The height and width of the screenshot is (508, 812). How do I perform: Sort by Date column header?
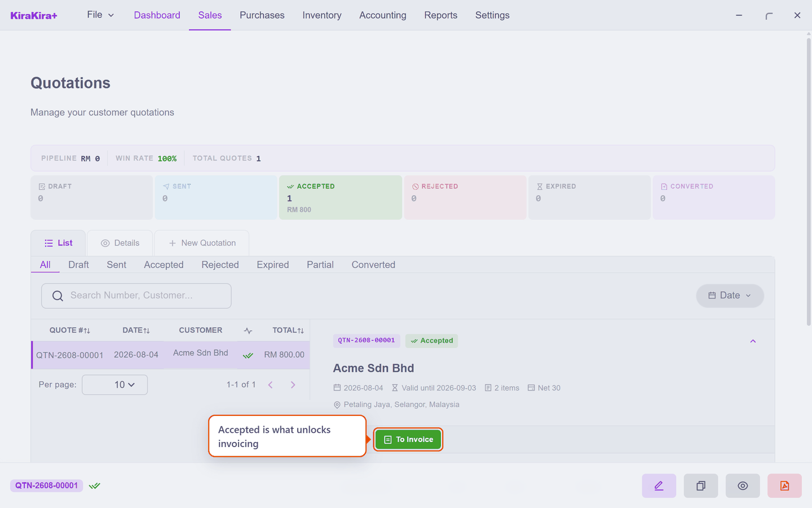136,330
